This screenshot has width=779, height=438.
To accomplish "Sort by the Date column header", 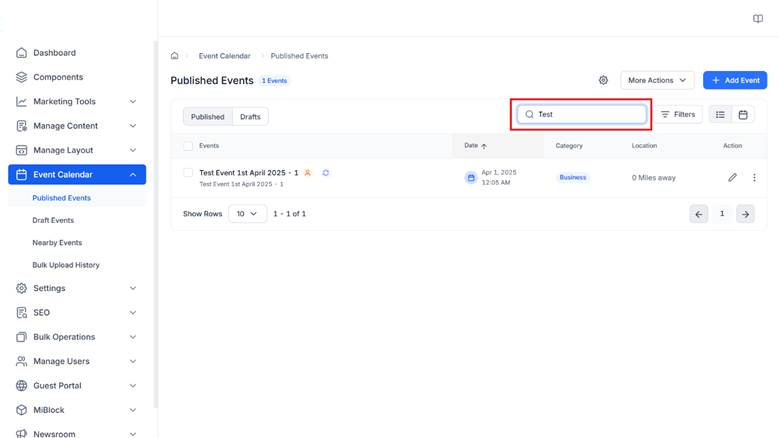I will [475, 146].
